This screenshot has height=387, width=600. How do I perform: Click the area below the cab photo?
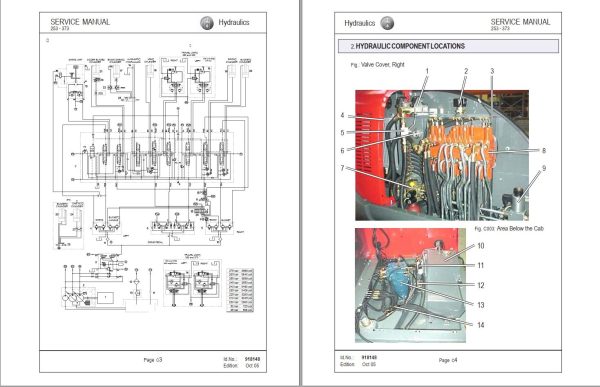pos(411,285)
